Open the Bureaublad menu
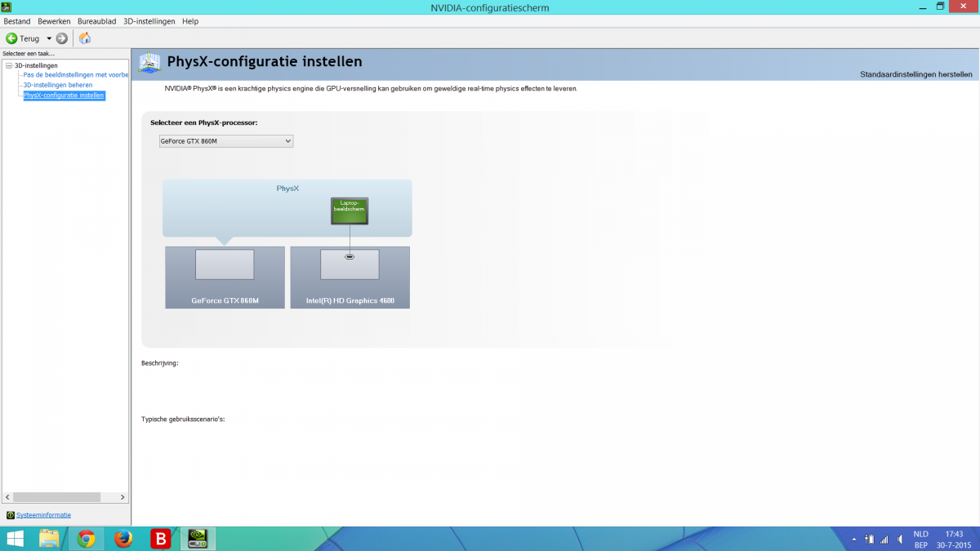 (x=96, y=21)
